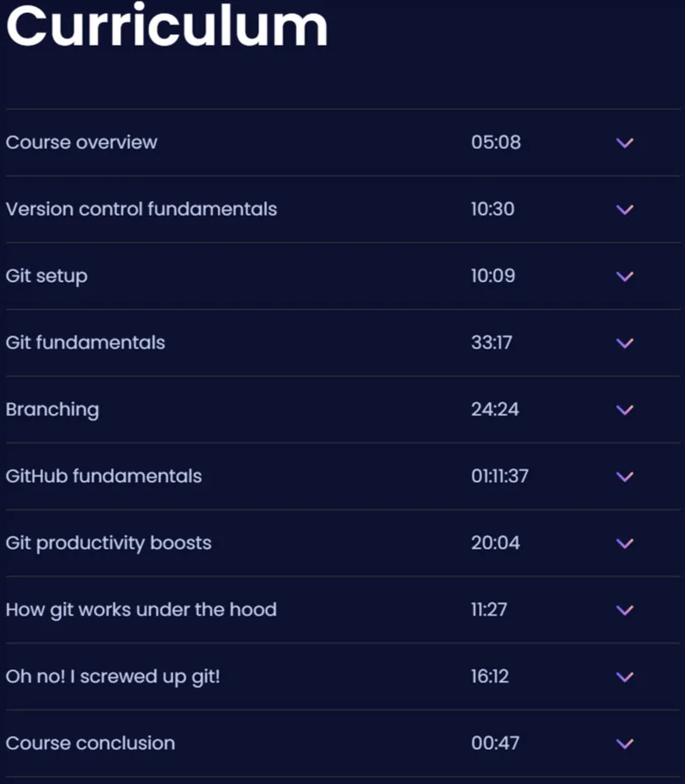Expand the Branching section chevron
Viewport: 685px width, 784px height.
point(624,410)
